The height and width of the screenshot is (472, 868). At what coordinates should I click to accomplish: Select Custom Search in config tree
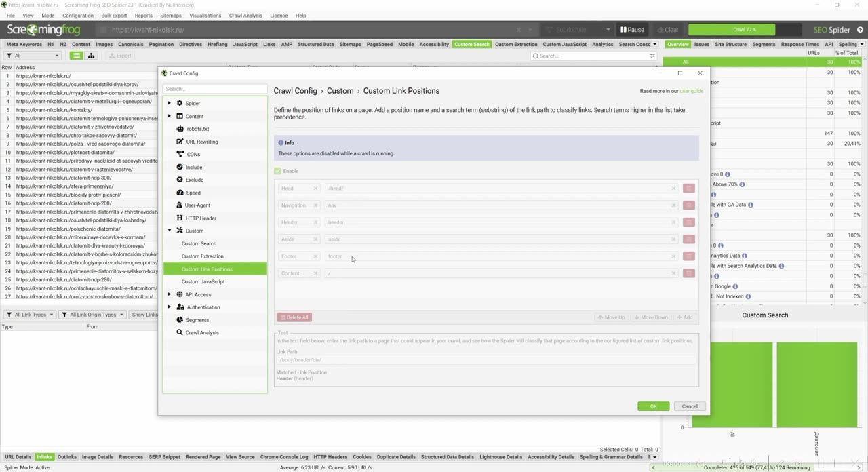click(x=199, y=243)
